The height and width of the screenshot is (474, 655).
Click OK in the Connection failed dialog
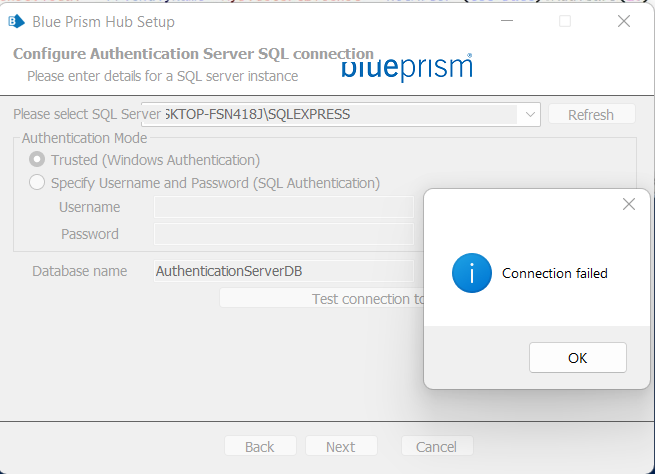coord(578,357)
